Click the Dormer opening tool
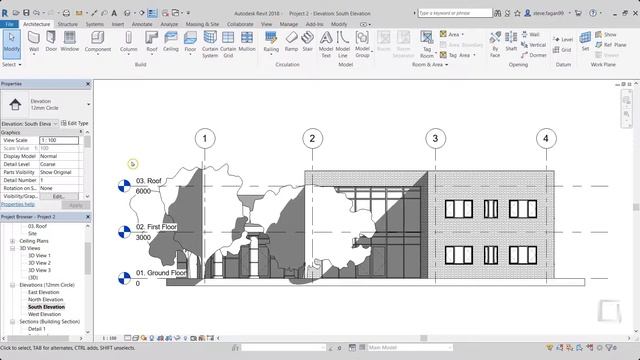Screen dimensions: 640x360 pyautogui.click(x=533, y=55)
